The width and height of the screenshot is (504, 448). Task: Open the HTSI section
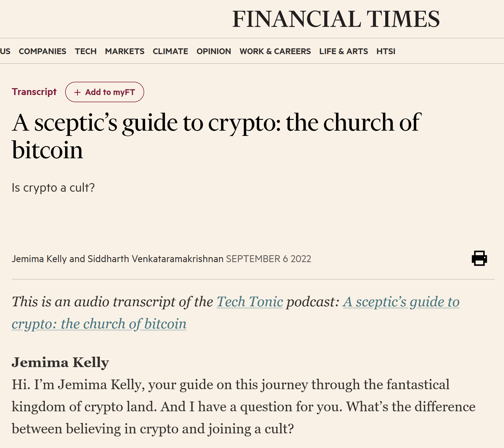386,51
